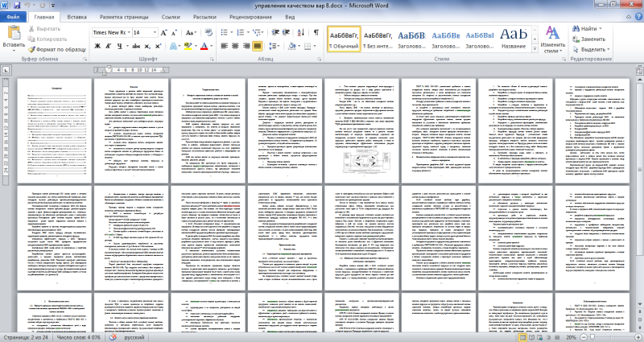Click Format Painter (Формат по образцу)
644x342 pixels.
pos(57,49)
